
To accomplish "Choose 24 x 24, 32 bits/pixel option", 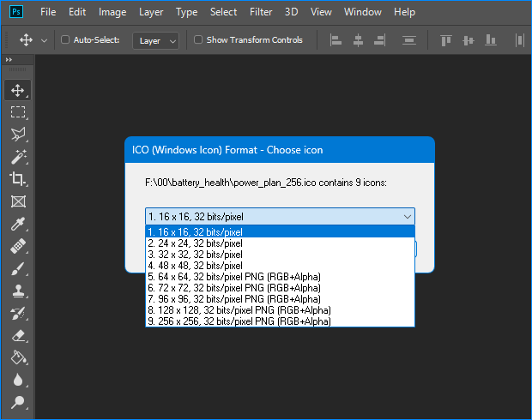I will 280,243.
